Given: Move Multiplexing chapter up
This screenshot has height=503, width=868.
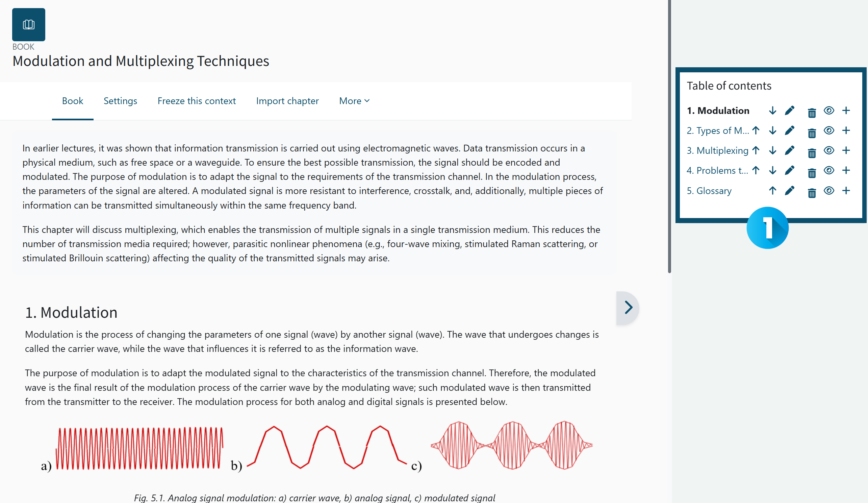Looking at the screenshot, I should [x=756, y=150].
